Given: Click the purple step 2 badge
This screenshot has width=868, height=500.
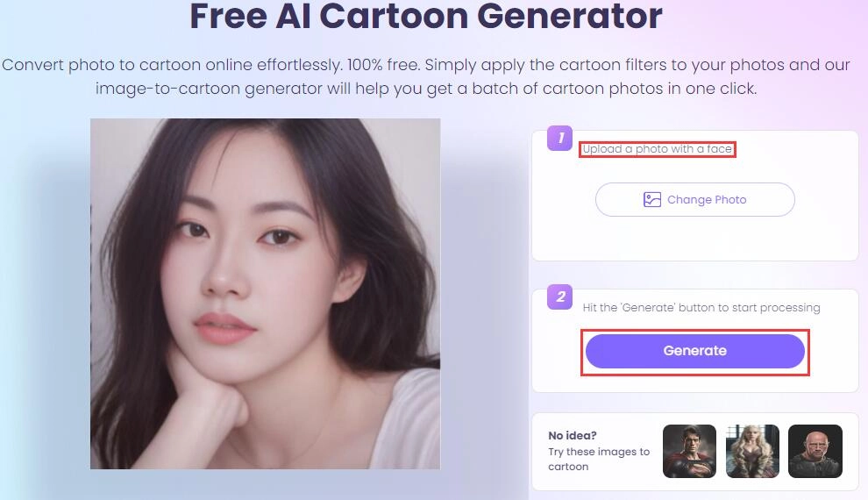Looking at the screenshot, I should [560, 296].
